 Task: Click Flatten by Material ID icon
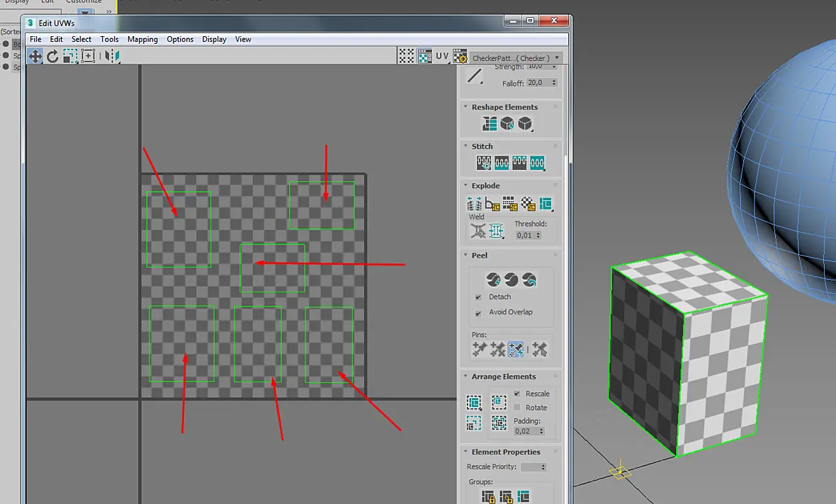528,204
